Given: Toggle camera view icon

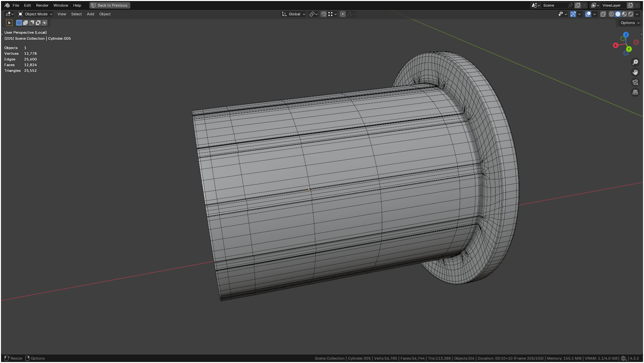Looking at the screenshot, I should point(635,82).
